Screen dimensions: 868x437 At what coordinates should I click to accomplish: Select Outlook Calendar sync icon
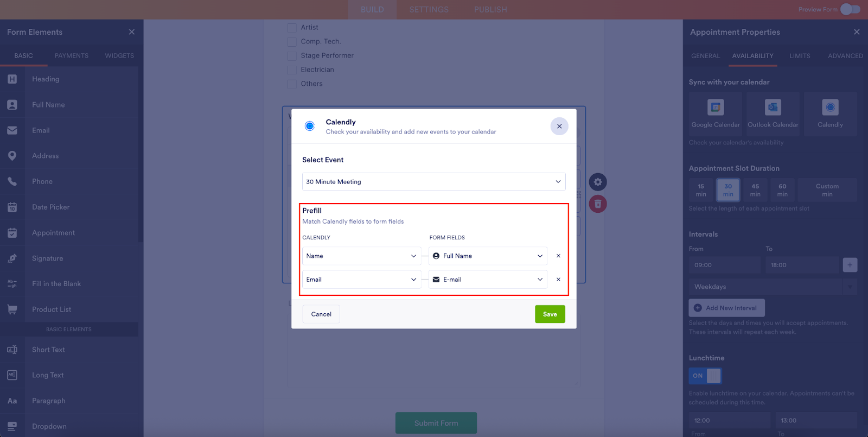click(x=773, y=107)
